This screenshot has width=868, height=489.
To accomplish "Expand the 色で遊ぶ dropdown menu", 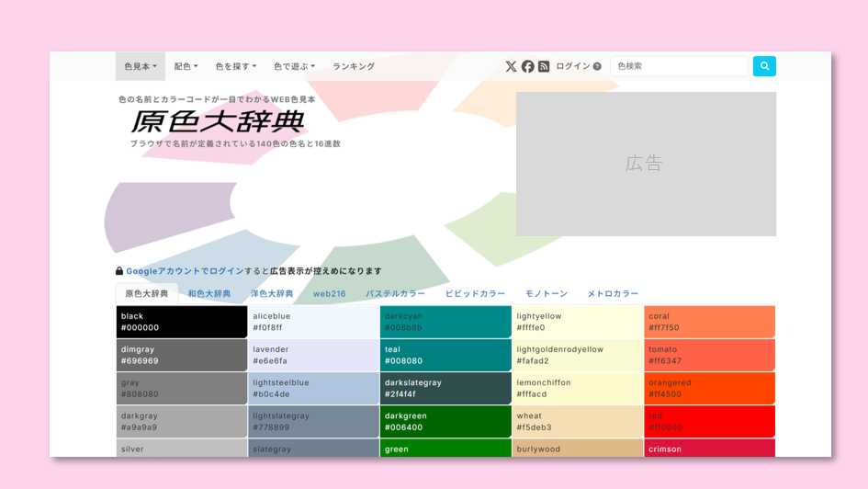I will [294, 66].
